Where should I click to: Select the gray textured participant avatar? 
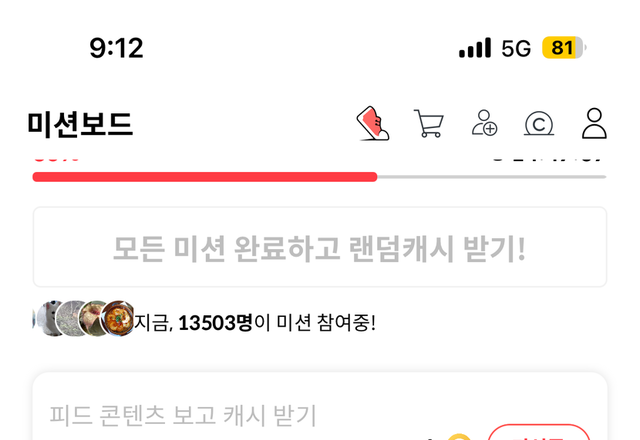click(71, 319)
